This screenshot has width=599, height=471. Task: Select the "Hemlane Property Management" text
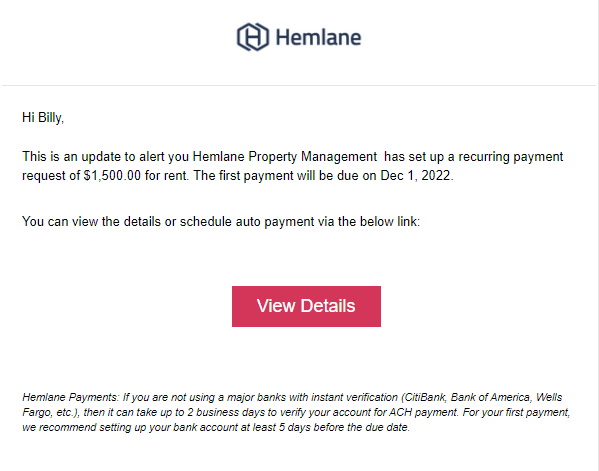point(285,157)
